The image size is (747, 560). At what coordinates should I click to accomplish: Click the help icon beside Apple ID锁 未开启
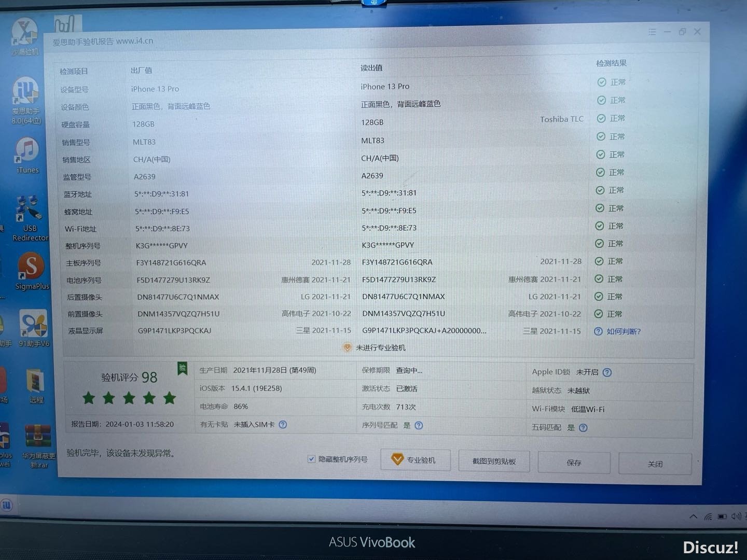click(607, 372)
